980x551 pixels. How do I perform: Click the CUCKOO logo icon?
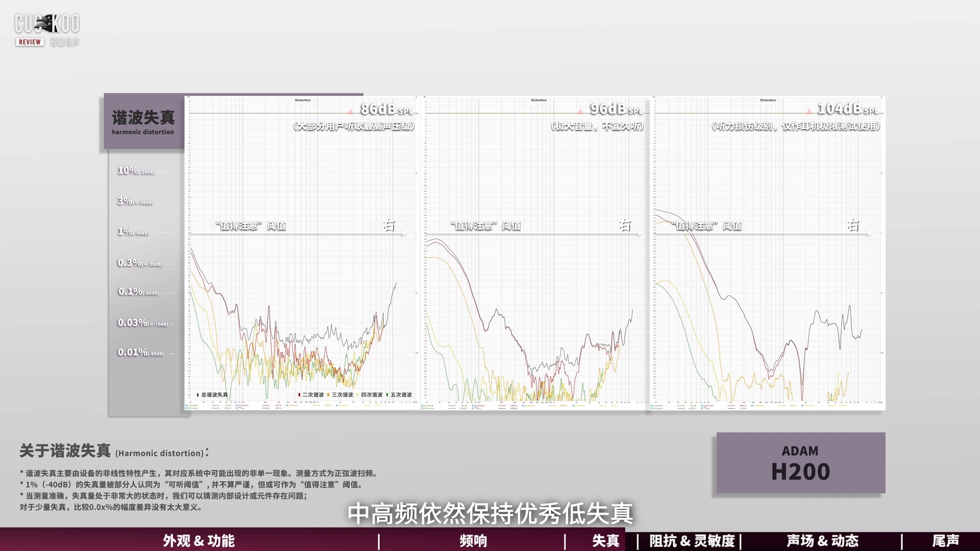[47, 23]
